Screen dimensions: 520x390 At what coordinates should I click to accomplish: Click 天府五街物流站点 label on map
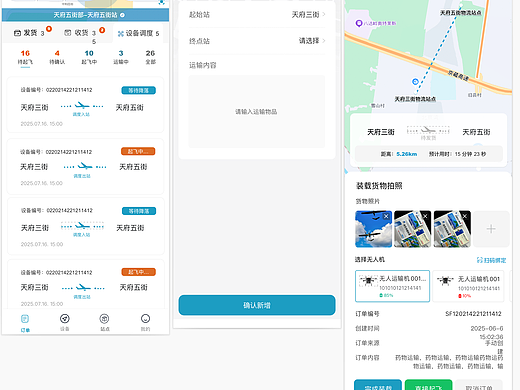pyautogui.click(x=461, y=13)
